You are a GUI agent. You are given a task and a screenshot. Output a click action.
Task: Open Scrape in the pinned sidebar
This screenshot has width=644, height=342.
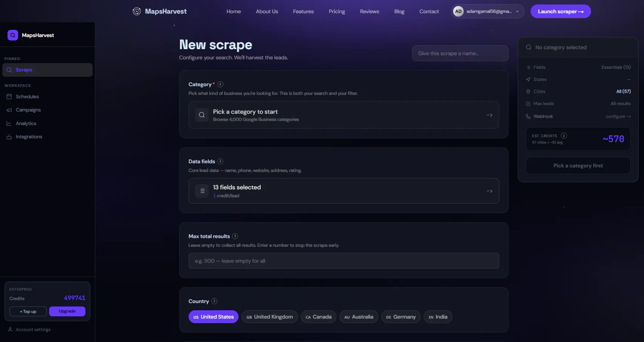tap(47, 70)
